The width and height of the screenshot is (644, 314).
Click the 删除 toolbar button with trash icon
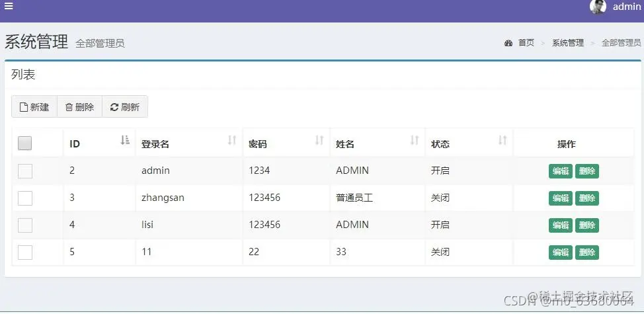coord(80,107)
